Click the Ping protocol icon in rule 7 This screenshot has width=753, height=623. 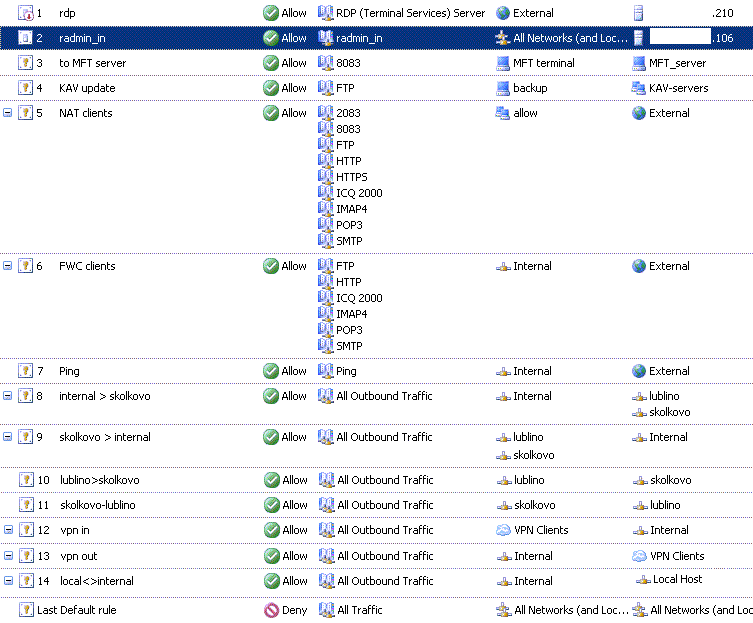point(325,371)
